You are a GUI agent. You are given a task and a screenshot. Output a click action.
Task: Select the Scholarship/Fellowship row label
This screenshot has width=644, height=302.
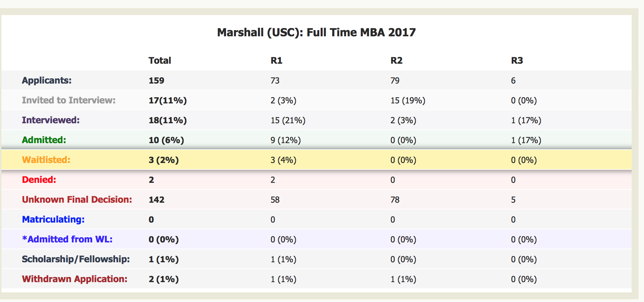pyautogui.click(x=76, y=259)
